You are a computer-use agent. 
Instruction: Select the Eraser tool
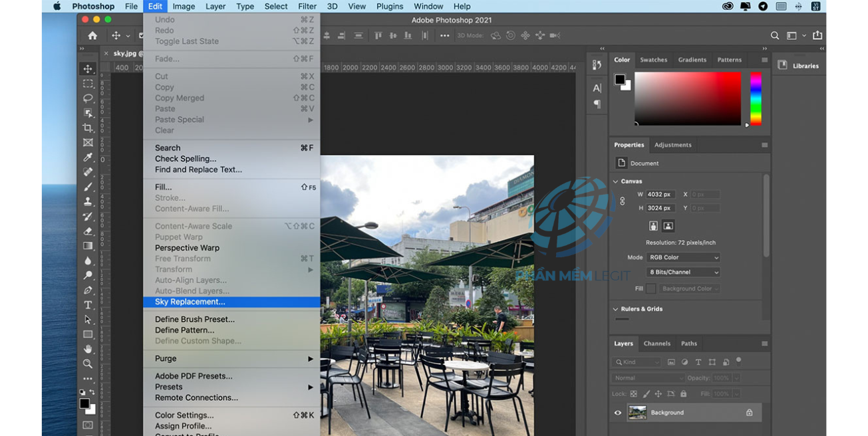pos(88,231)
